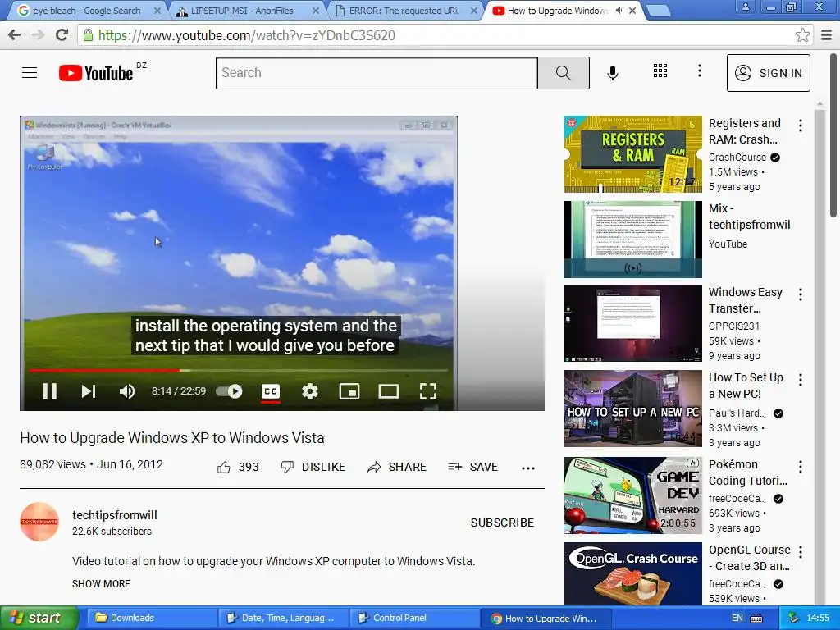Mute the tab via its speaker icon
Screen dimensions: 840x630
[x=620, y=10]
